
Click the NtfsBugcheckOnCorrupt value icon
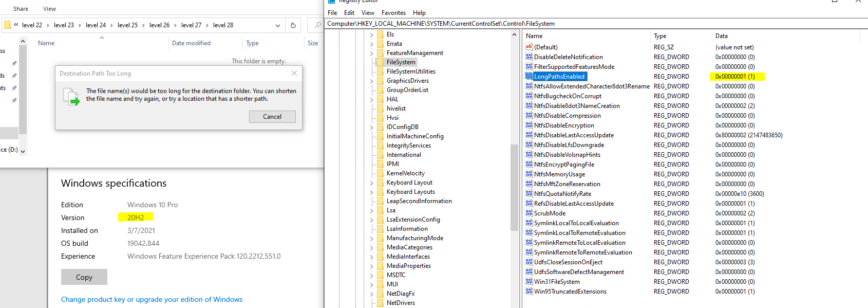(x=529, y=96)
